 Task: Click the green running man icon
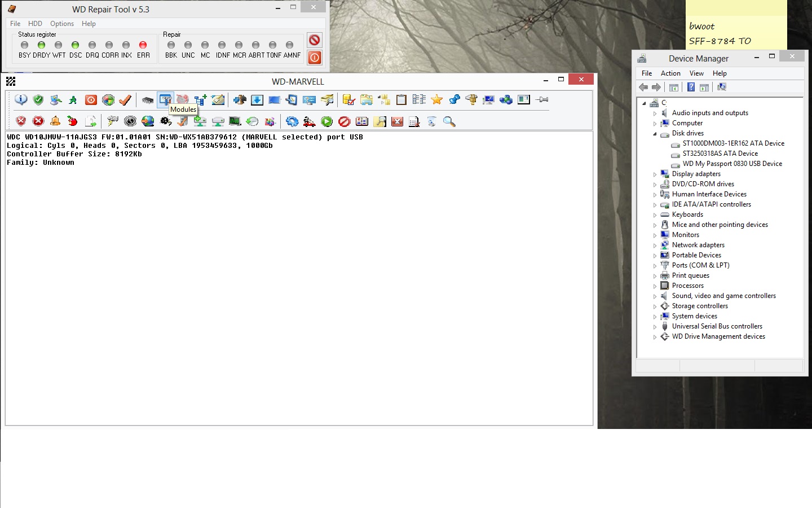pos(73,100)
